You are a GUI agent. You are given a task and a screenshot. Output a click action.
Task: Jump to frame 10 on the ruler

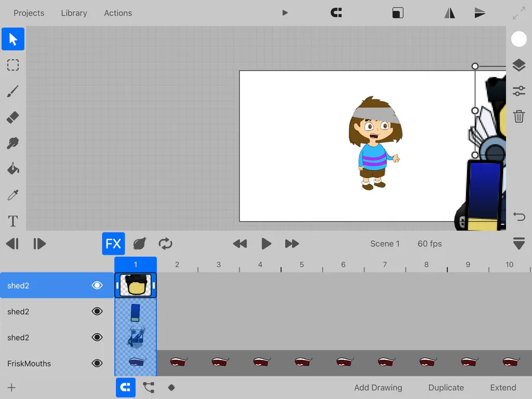pyautogui.click(x=510, y=264)
